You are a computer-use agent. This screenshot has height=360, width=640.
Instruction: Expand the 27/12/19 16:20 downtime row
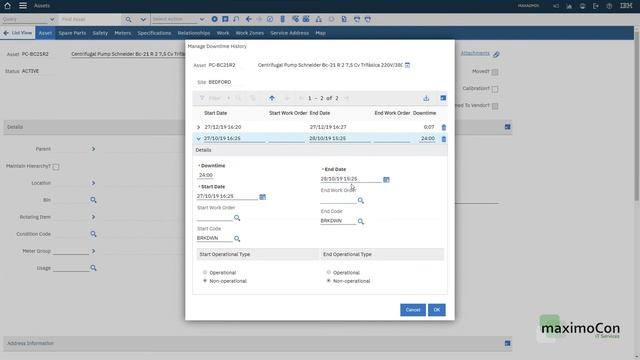[199, 127]
